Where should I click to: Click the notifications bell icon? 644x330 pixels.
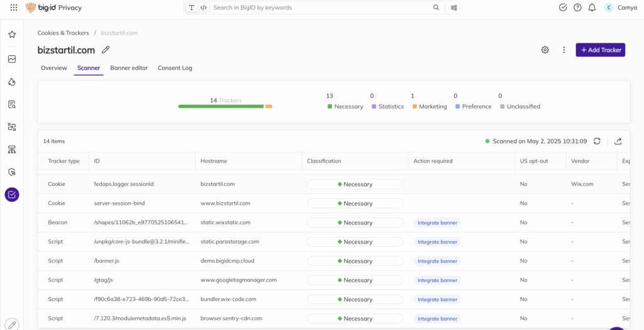tap(592, 8)
